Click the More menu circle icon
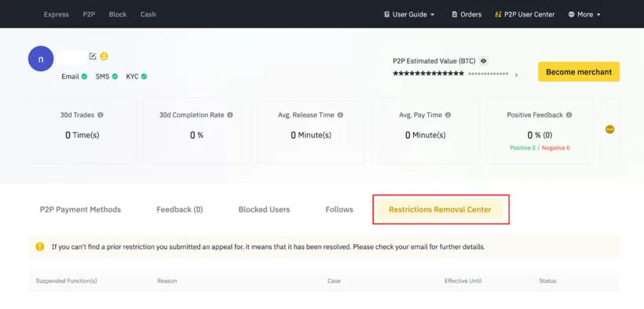 point(571,14)
